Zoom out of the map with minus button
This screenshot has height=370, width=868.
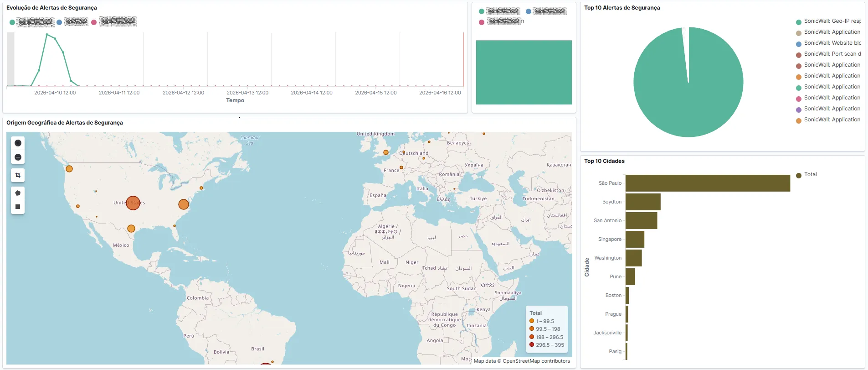coord(18,157)
